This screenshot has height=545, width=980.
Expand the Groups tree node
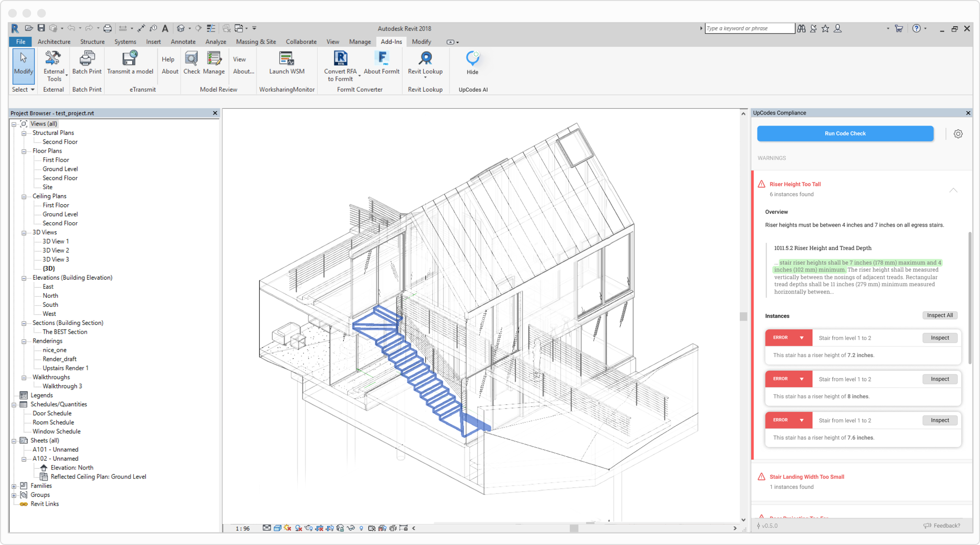click(x=14, y=495)
